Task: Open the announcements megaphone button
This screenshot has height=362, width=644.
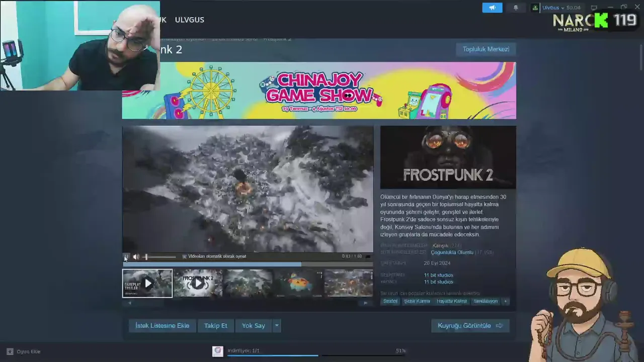Action: pyautogui.click(x=492, y=8)
